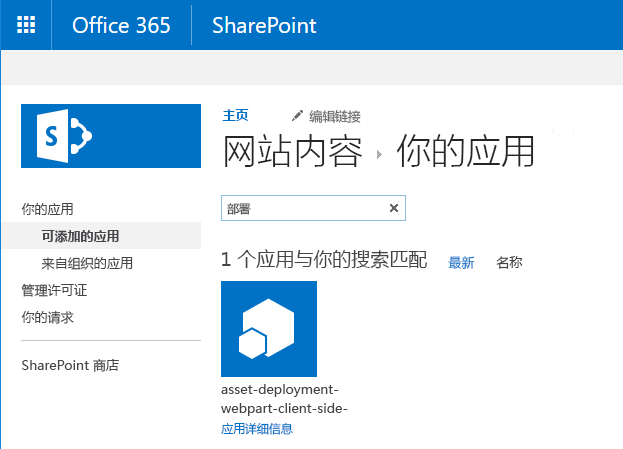Open 应用详细信息 link below the app
Viewport: 623px width, 449px height.
pyautogui.click(x=256, y=429)
